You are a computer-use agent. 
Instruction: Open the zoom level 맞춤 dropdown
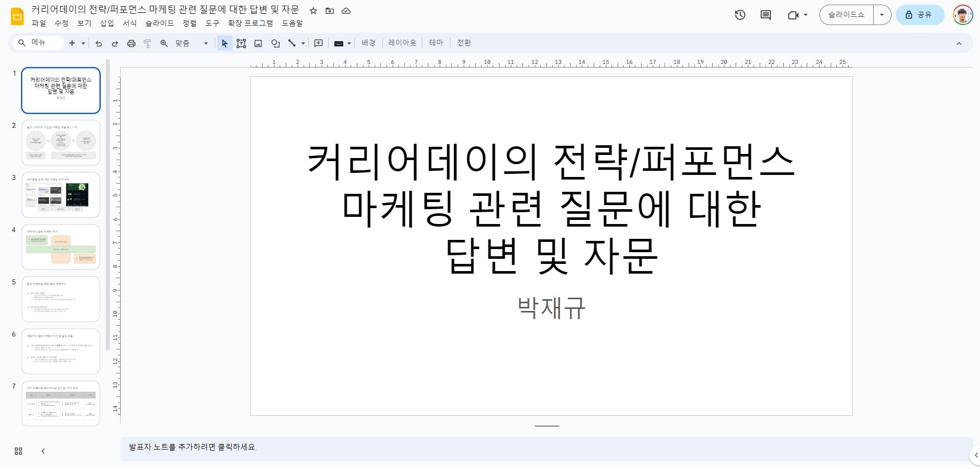tap(192, 43)
